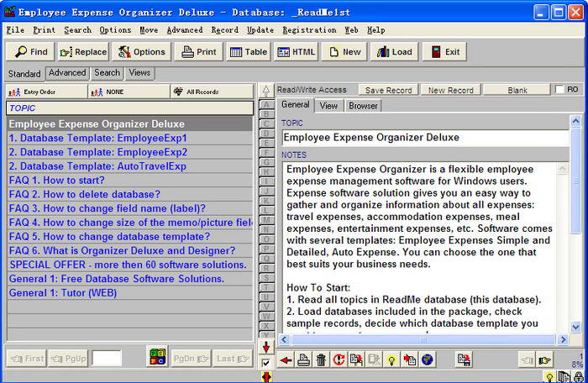Click the Find toolbar button
The image size is (588, 383).
pos(30,52)
